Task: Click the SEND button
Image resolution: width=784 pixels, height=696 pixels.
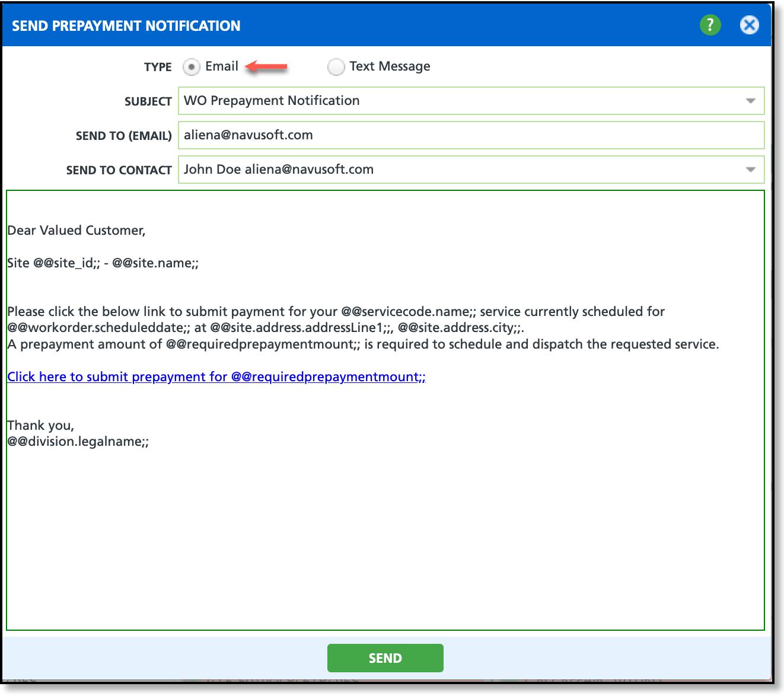Action: coord(385,658)
